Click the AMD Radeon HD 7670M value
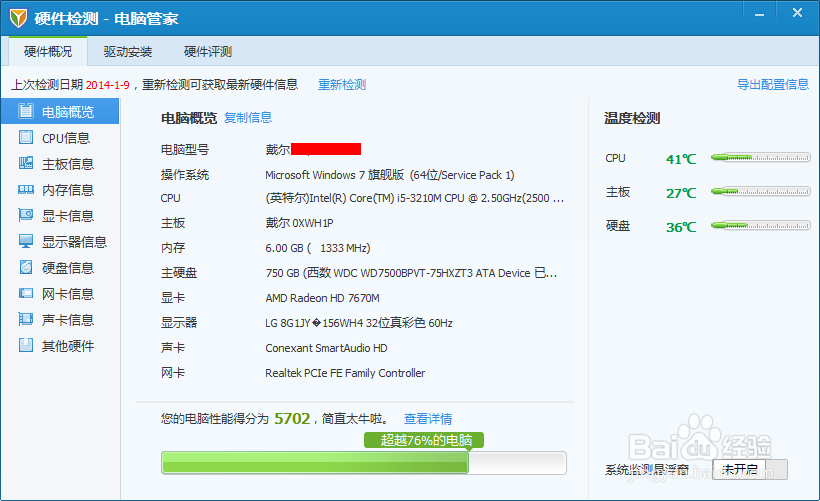 322,298
